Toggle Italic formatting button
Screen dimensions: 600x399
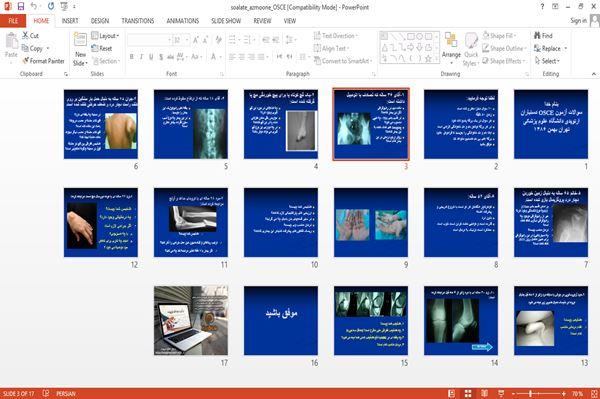(x=141, y=57)
